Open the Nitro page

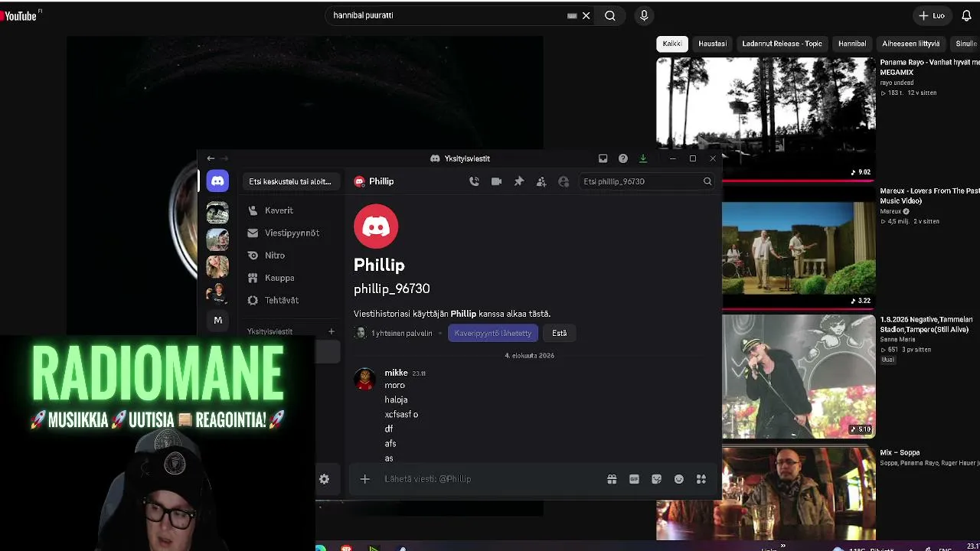291,256
